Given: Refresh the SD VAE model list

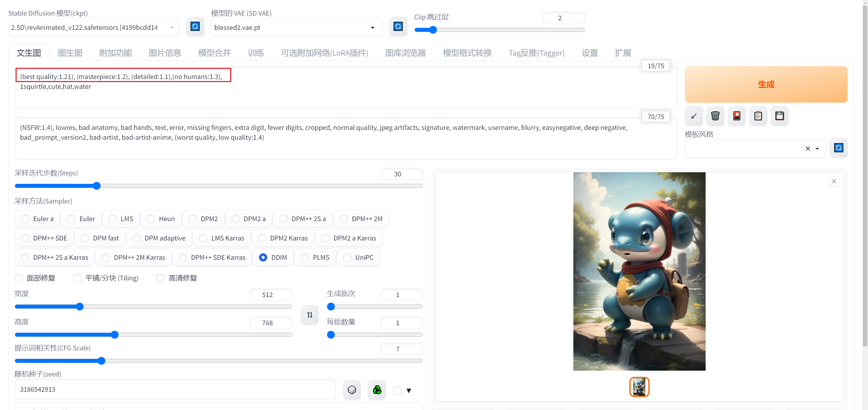Looking at the screenshot, I should 398,27.
